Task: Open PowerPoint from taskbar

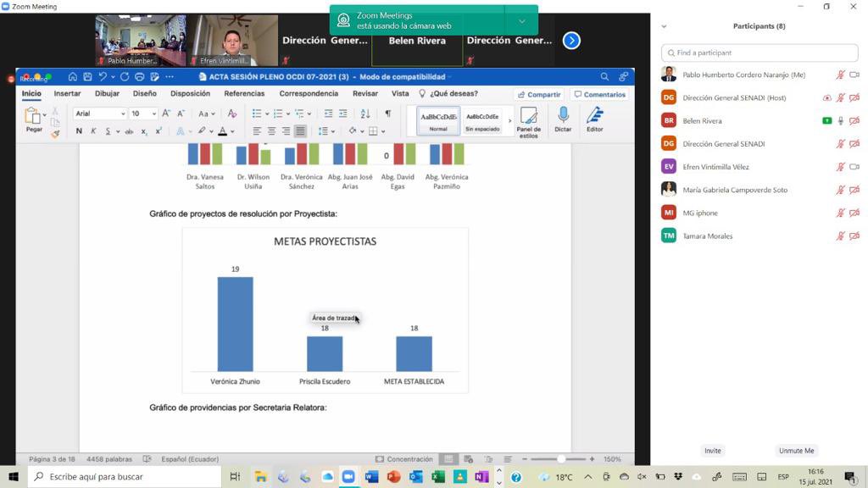Action: point(393,476)
